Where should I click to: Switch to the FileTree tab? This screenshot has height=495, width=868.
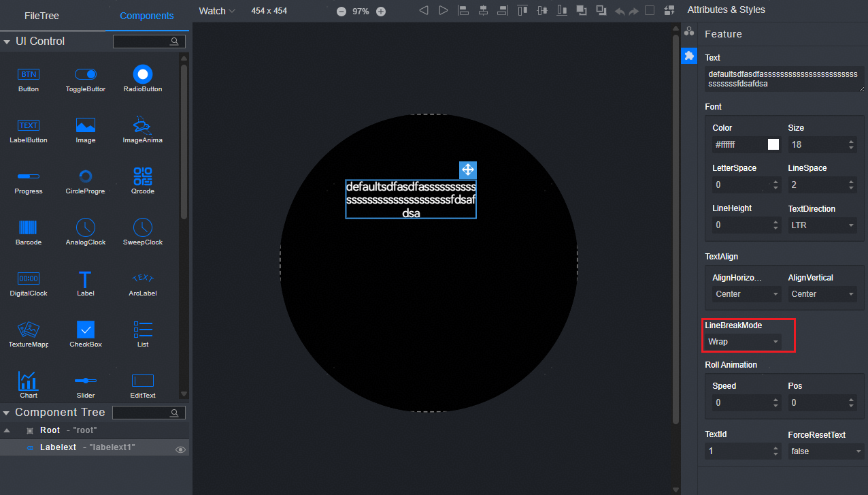click(43, 15)
